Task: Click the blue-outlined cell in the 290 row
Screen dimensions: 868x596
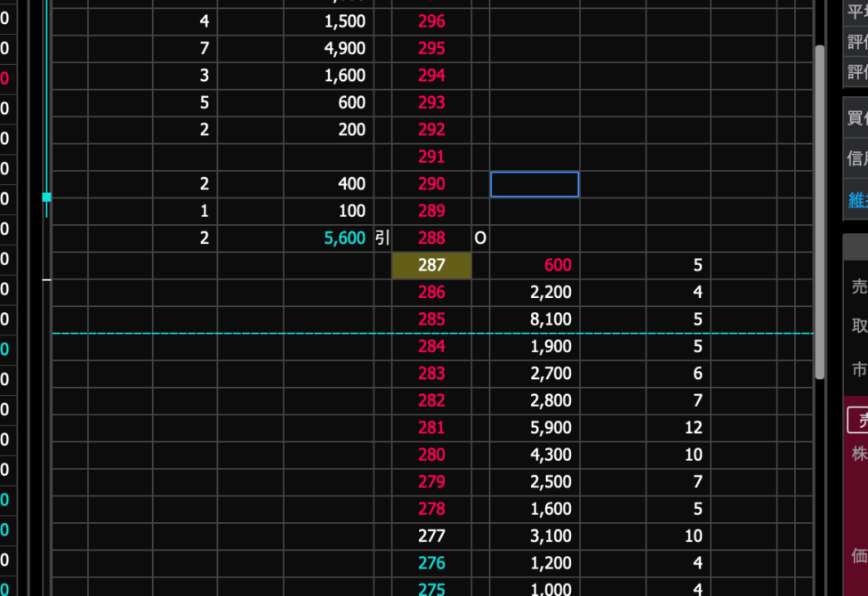Action: (x=534, y=184)
